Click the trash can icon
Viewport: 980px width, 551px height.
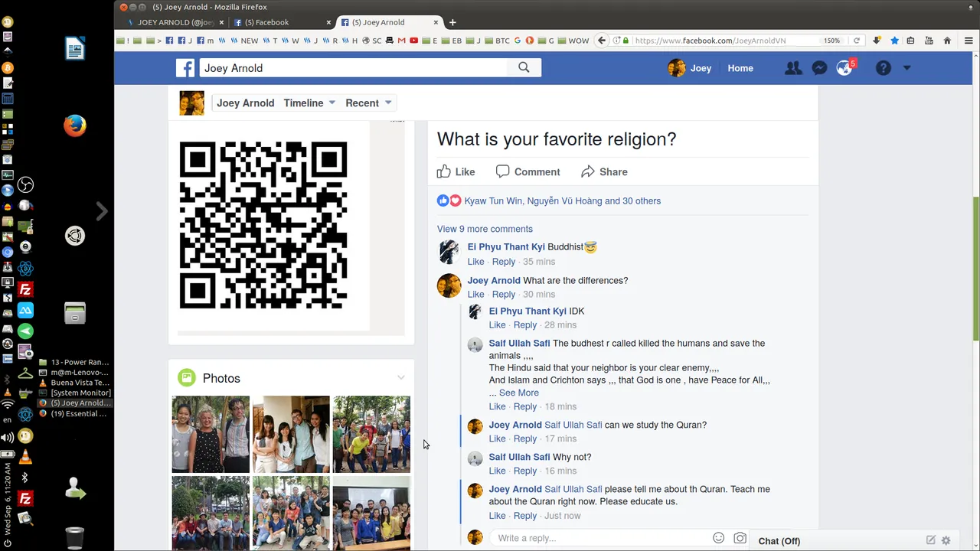[x=74, y=538]
